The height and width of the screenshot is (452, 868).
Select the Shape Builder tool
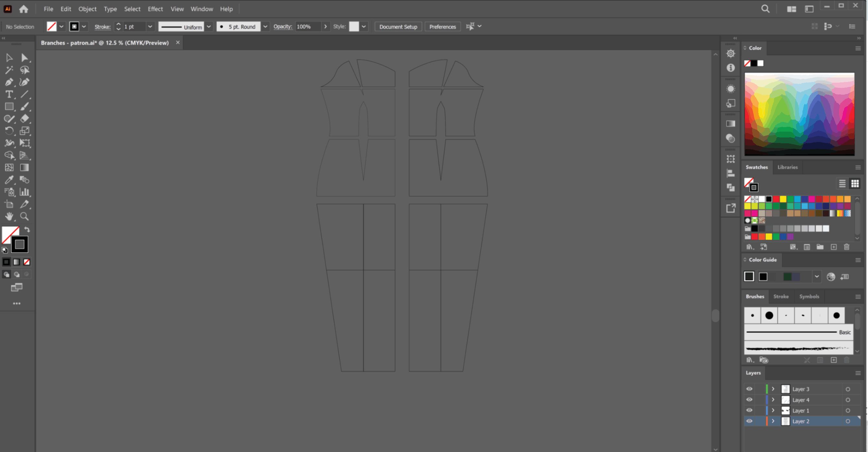pos(9,155)
